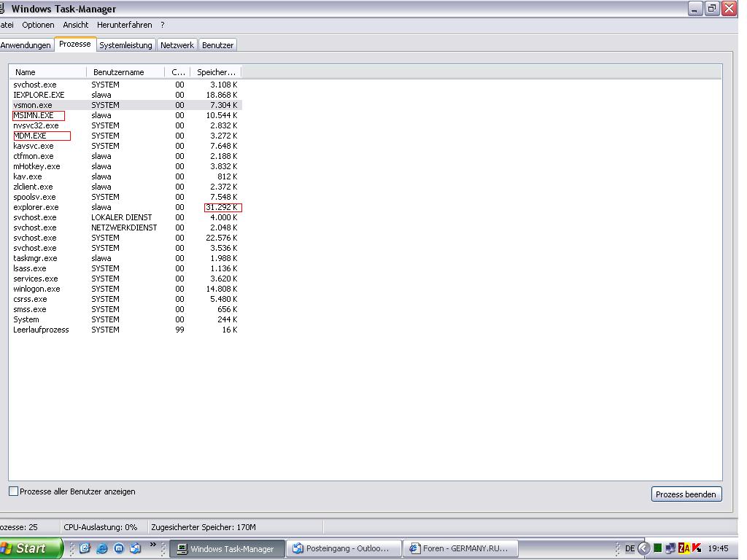Sort by the Name column header

47,72
